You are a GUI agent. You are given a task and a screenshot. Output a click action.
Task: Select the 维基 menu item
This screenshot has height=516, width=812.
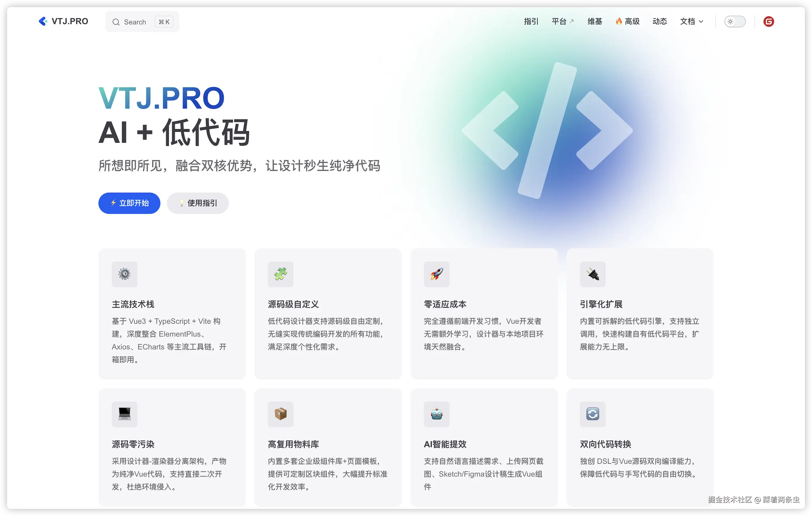[x=595, y=21]
